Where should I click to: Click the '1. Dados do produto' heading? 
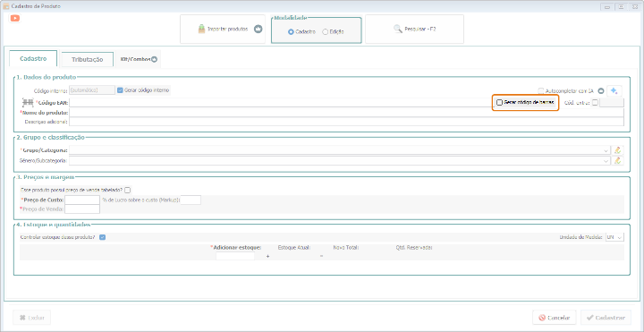pyautogui.click(x=47, y=77)
